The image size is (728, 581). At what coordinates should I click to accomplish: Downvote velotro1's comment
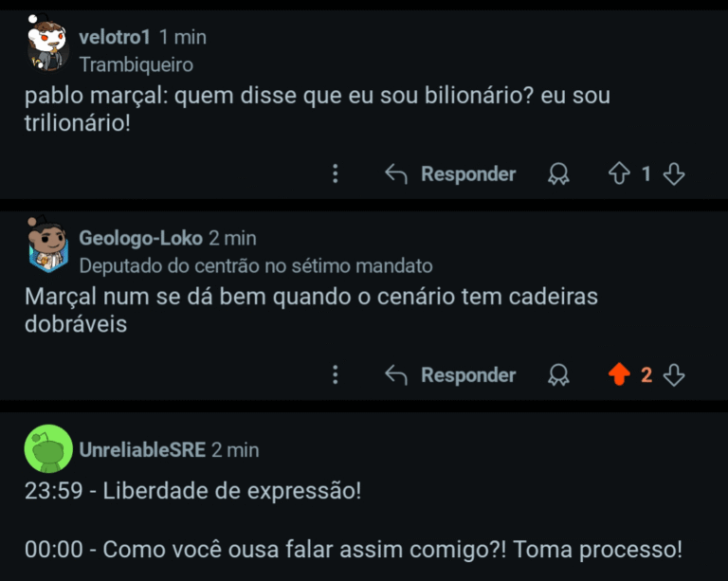(674, 174)
